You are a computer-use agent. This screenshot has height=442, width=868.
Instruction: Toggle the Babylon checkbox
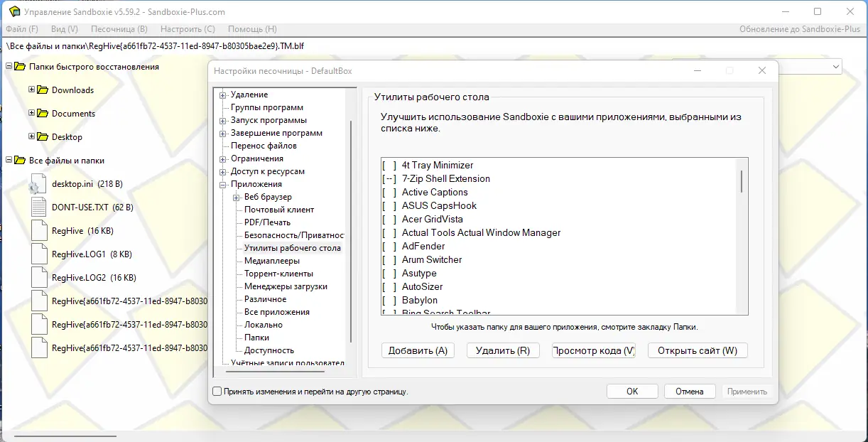click(389, 301)
